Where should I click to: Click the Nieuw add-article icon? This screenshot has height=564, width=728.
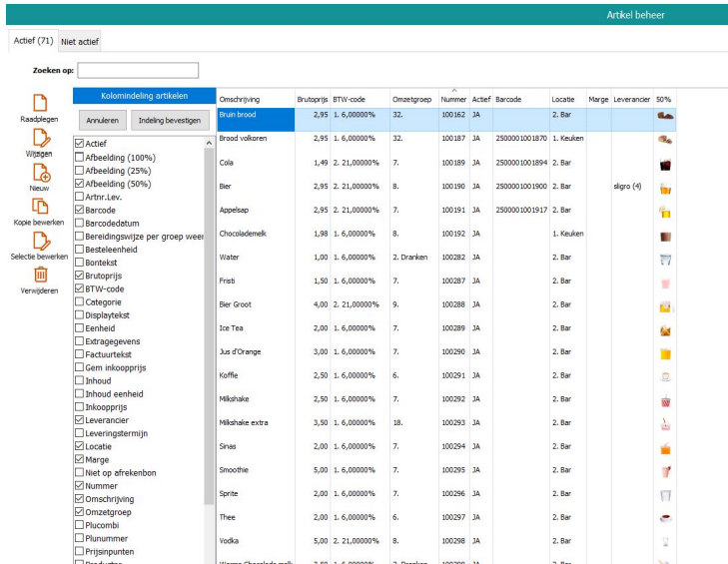[x=40, y=172]
